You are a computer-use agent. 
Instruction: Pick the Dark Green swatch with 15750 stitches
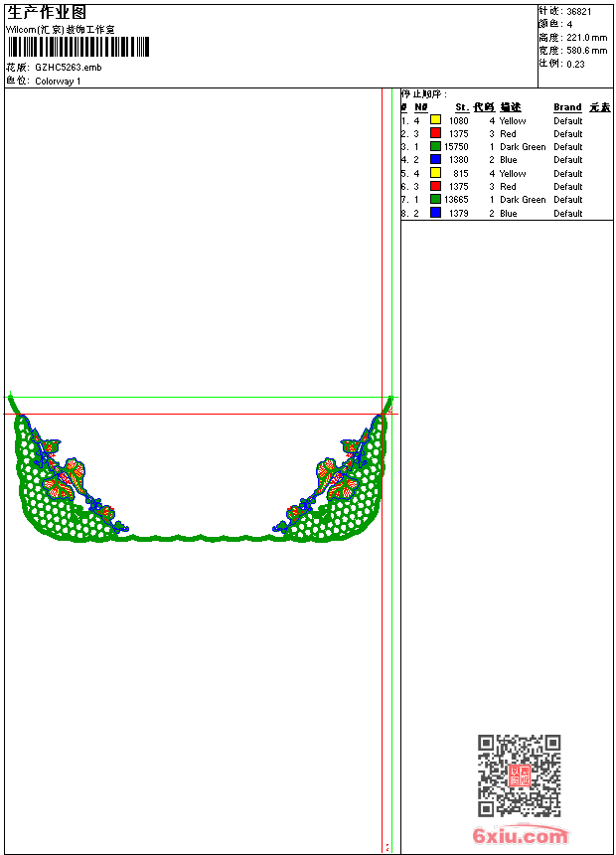[435, 146]
